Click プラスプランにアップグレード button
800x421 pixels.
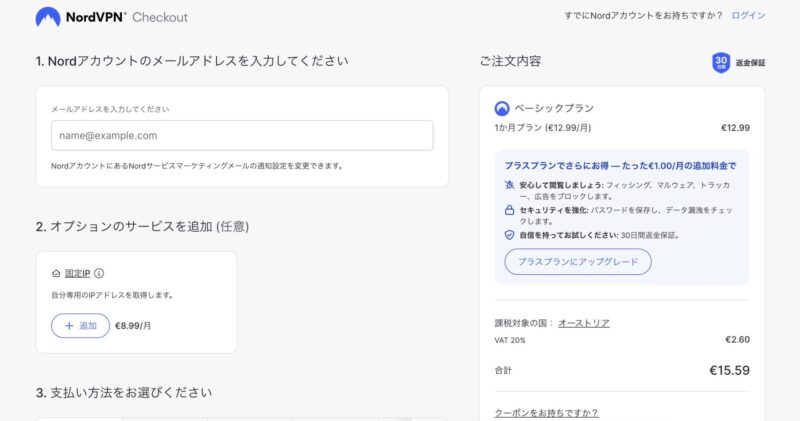click(578, 262)
